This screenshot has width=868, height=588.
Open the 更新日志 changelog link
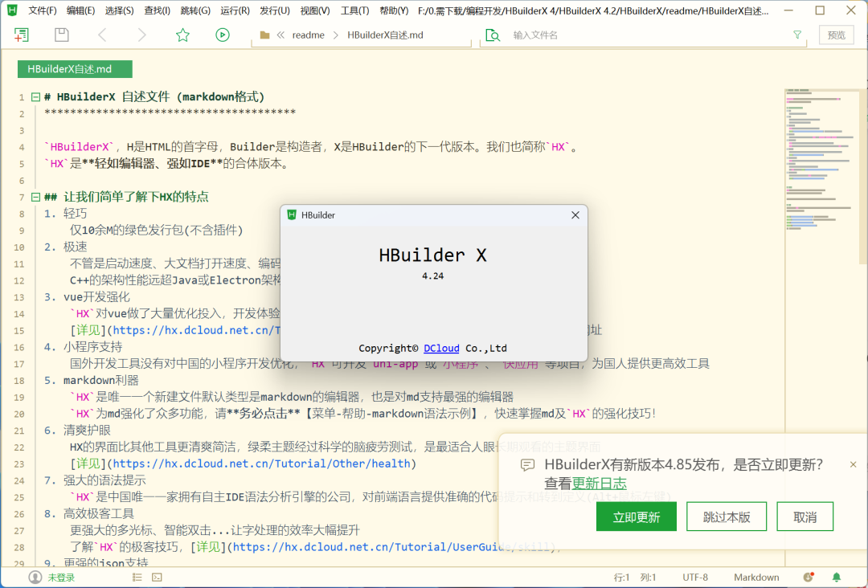[599, 484]
